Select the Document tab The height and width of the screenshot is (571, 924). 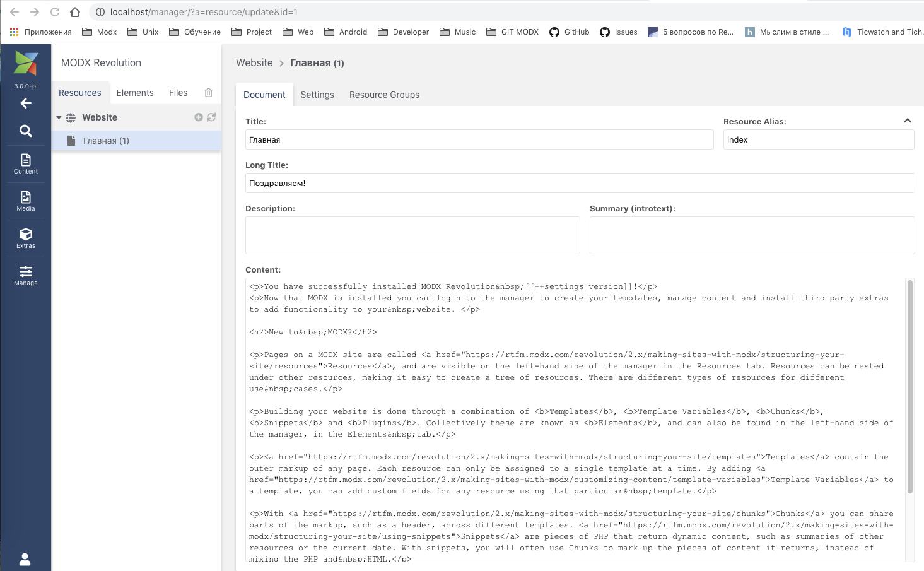pyautogui.click(x=264, y=95)
